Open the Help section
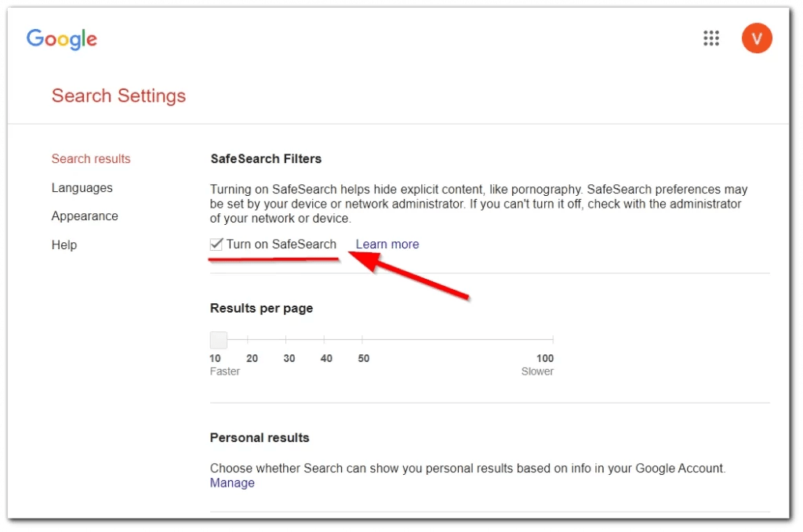 (64, 244)
